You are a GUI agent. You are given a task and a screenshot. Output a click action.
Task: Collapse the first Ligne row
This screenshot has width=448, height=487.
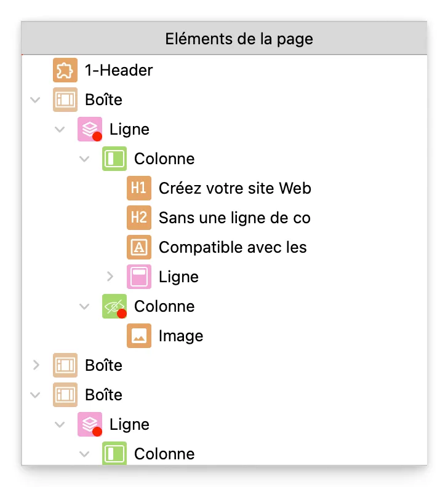pyautogui.click(x=60, y=129)
